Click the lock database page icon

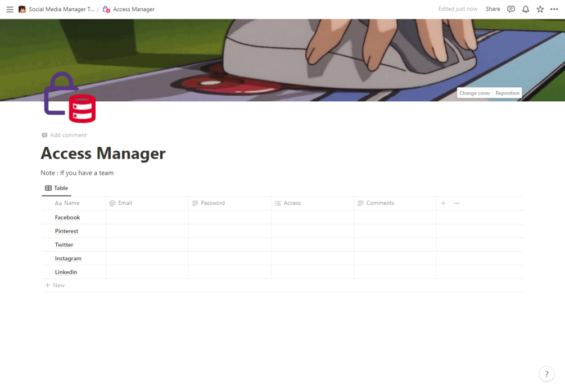[70, 97]
